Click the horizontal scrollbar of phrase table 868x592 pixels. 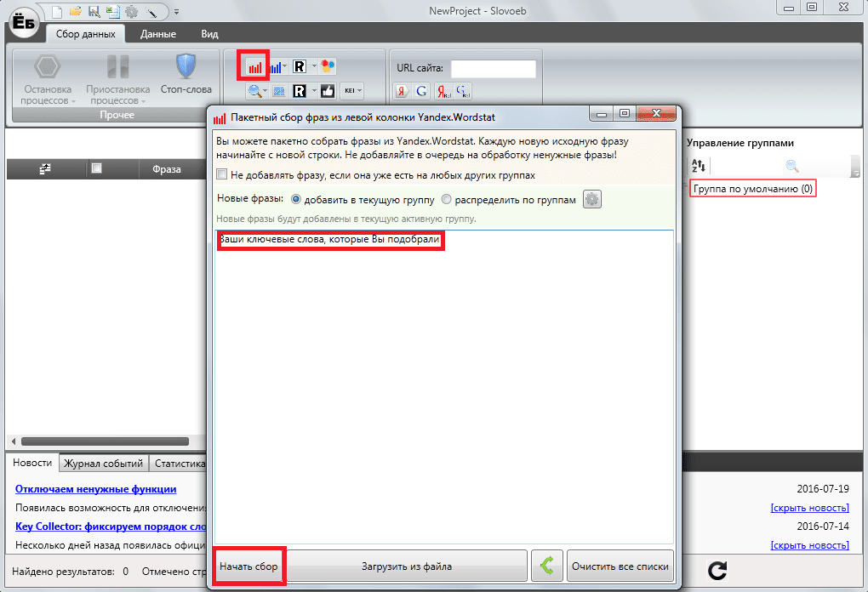tap(105, 441)
